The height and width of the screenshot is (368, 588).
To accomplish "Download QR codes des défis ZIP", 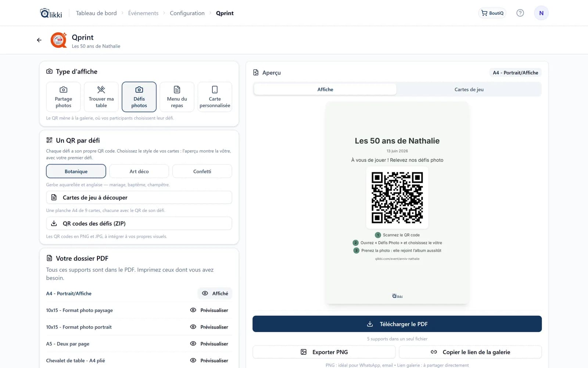I will [139, 223].
